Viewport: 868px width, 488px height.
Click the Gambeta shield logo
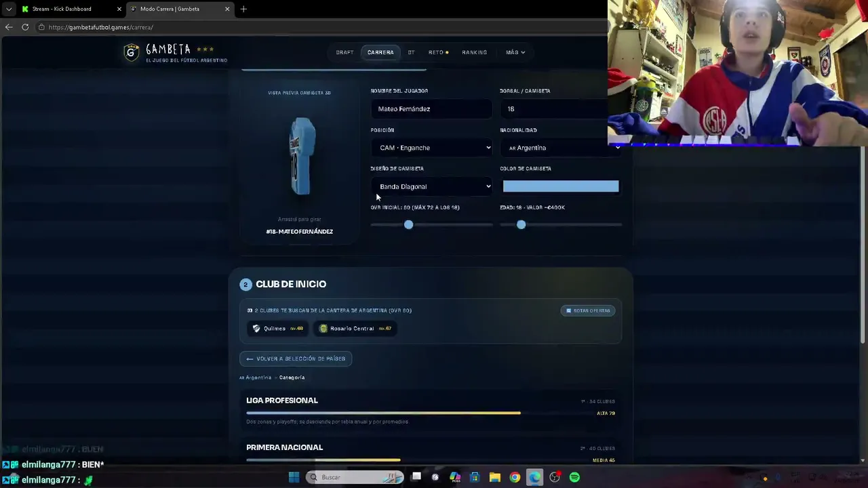[132, 52]
